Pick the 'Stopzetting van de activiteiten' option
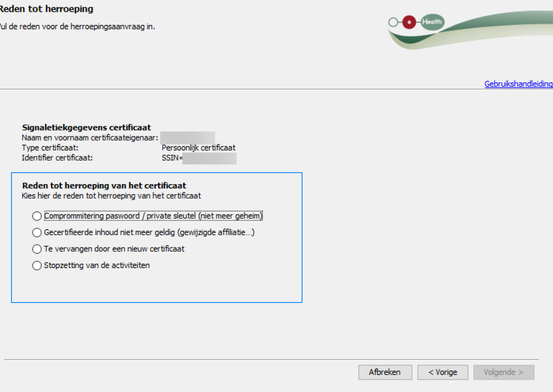Viewport: 553px width, 392px height. click(37, 266)
